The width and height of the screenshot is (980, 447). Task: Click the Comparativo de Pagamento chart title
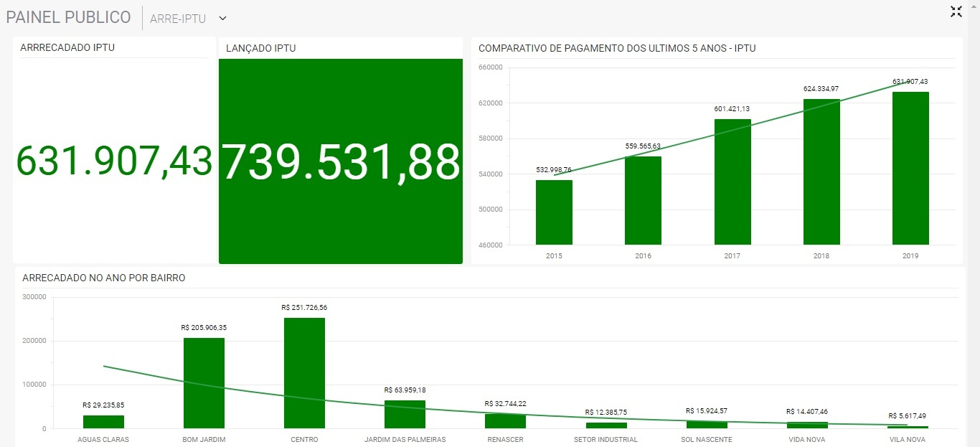[x=617, y=48]
